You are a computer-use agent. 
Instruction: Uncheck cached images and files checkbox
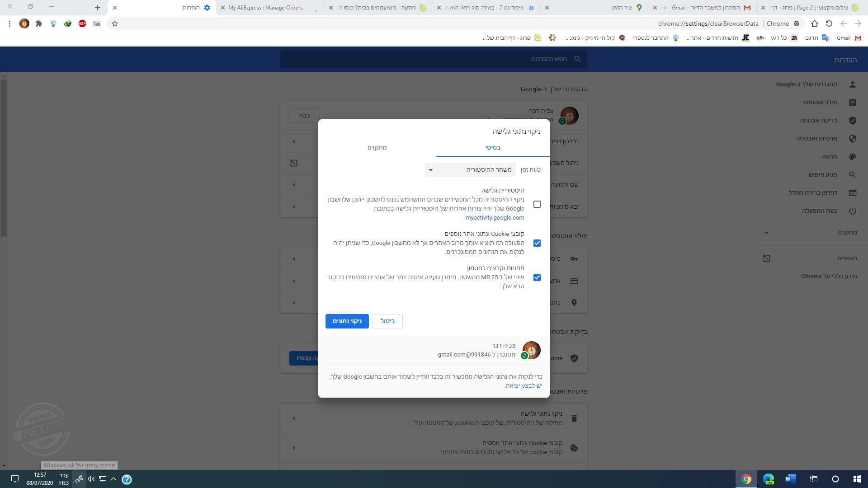coord(537,277)
